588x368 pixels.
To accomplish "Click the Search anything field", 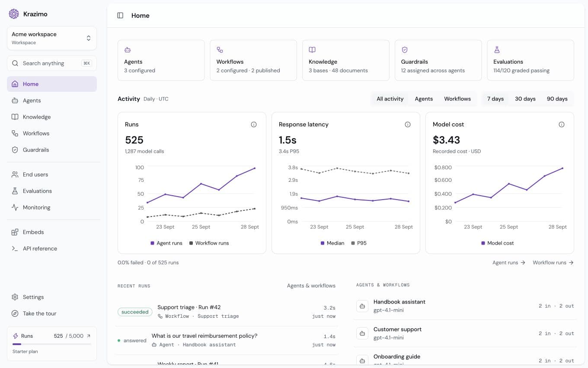I will coord(52,63).
